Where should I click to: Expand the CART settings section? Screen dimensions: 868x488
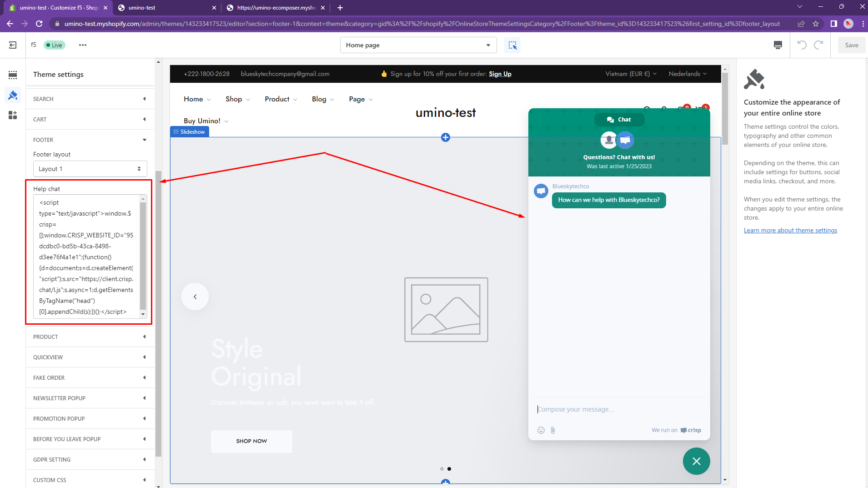(90, 119)
